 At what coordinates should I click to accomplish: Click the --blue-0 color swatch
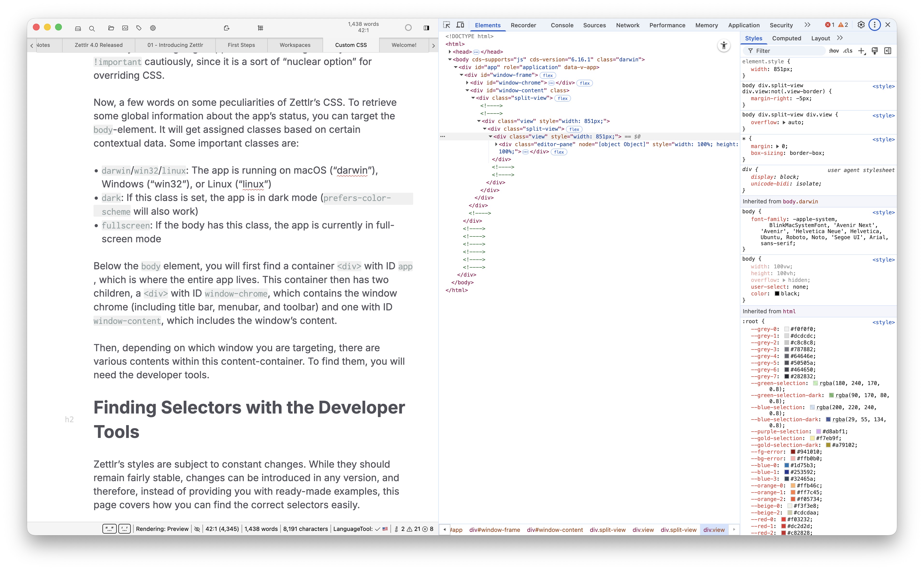[x=787, y=466]
